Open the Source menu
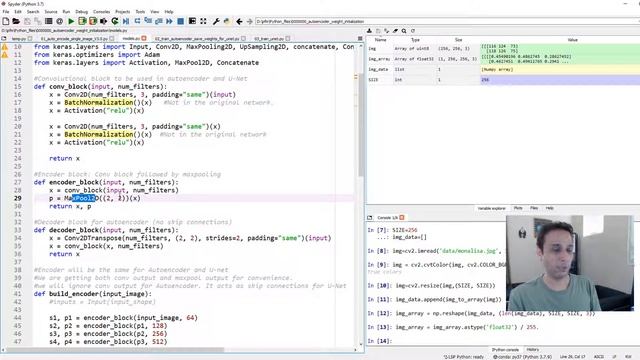640x360 pixels. 51,12
